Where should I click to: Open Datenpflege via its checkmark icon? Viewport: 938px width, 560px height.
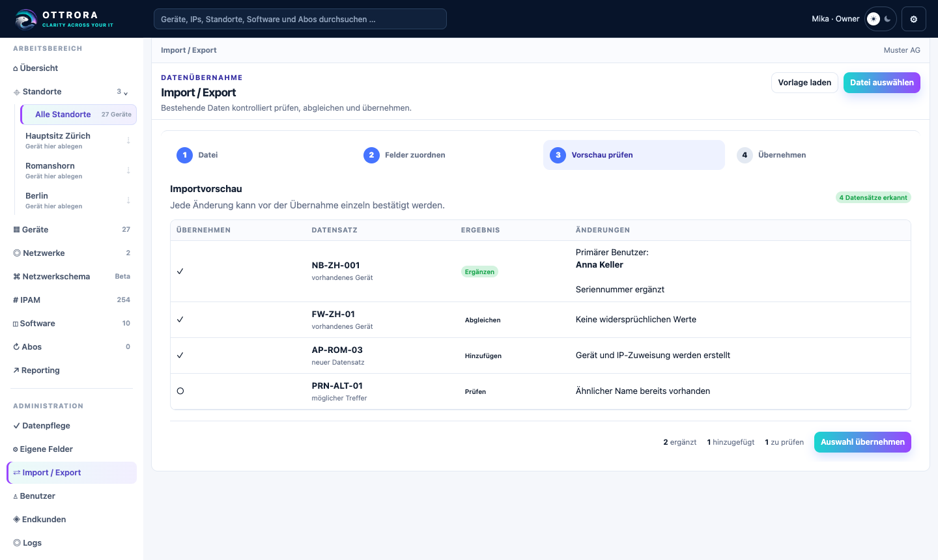16,426
